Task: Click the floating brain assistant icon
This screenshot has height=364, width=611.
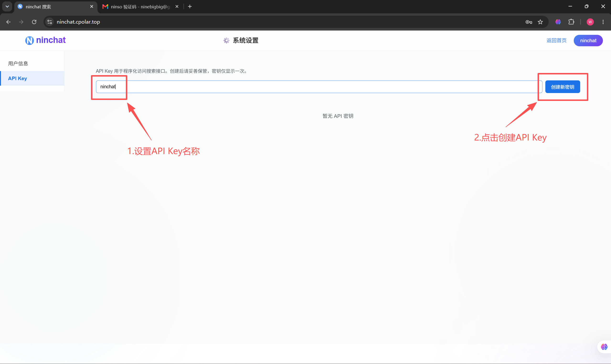Action: coord(604,347)
